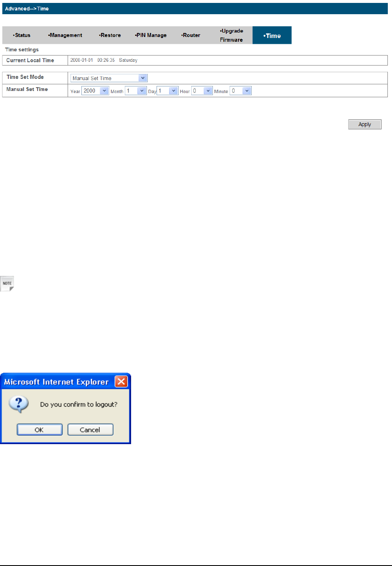Image resolution: width=392 pixels, height=566 pixels.
Task: Click the NOTE icon
Action: pyautogui.click(x=7, y=283)
